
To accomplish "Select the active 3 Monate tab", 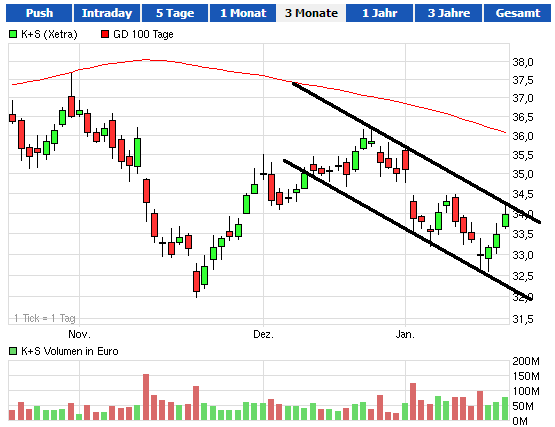I will 311,13.
